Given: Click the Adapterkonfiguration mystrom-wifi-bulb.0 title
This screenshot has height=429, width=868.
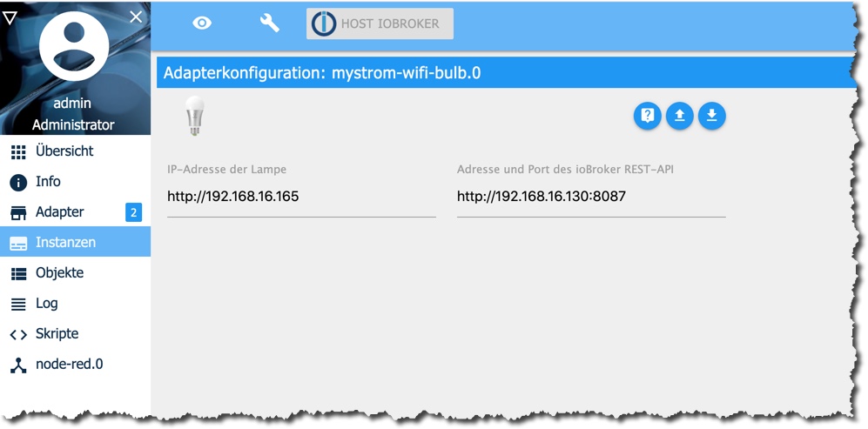Looking at the screenshot, I should pos(322,73).
